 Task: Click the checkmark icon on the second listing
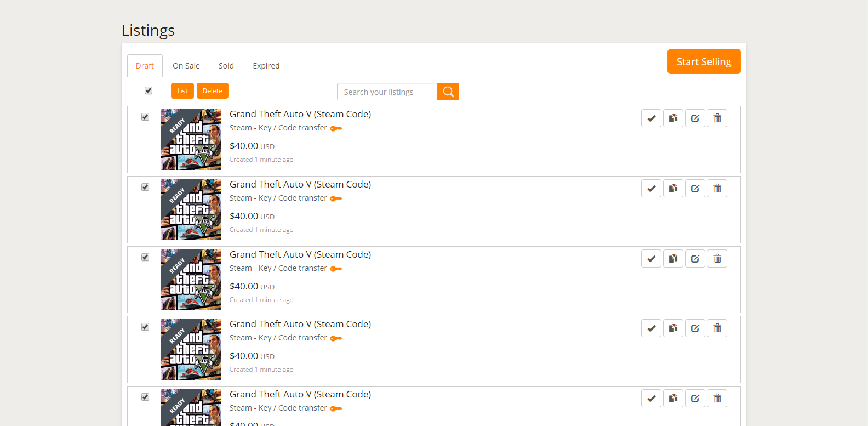click(x=651, y=189)
